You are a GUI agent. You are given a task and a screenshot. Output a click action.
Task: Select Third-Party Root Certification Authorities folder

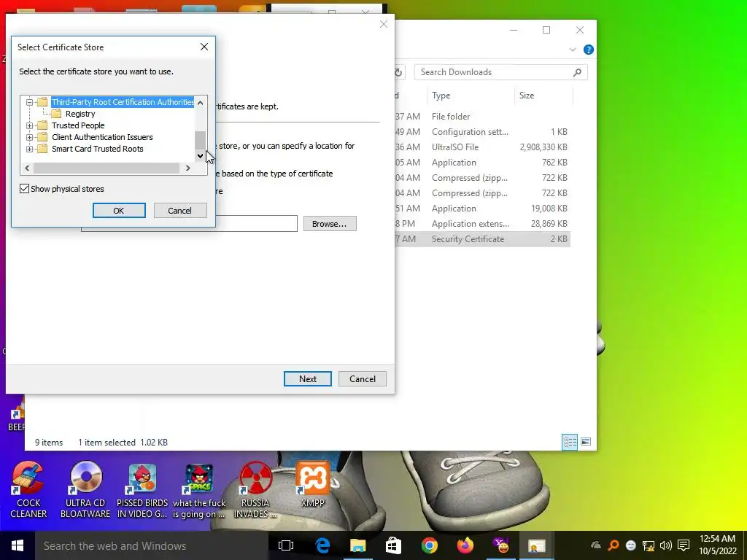click(123, 102)
